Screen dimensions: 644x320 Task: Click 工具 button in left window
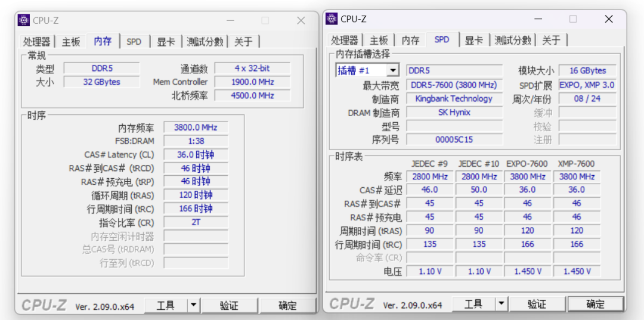166,306
